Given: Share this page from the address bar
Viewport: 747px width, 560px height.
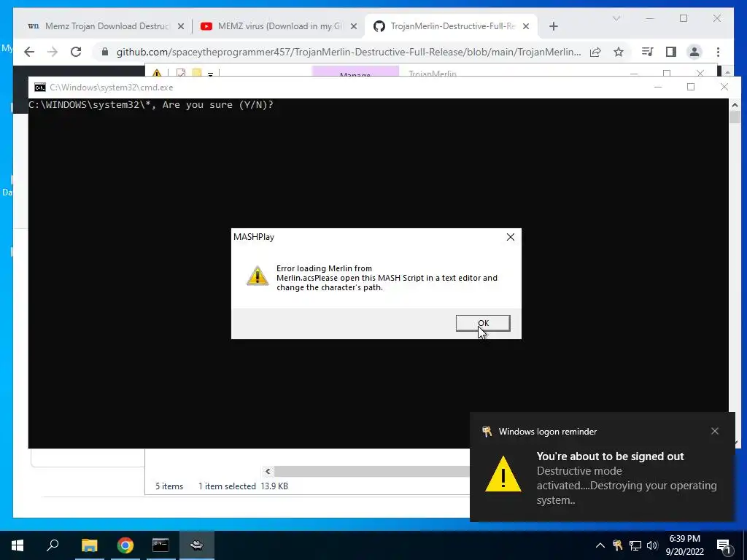Looking at the screenshot, I should pos(595,52).
